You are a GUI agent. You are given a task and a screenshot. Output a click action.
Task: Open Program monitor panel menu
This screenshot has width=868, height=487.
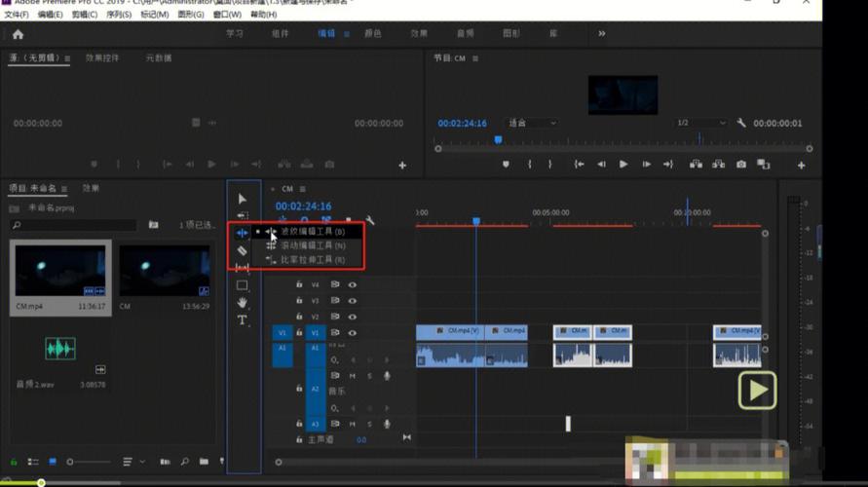click(475, 58)
